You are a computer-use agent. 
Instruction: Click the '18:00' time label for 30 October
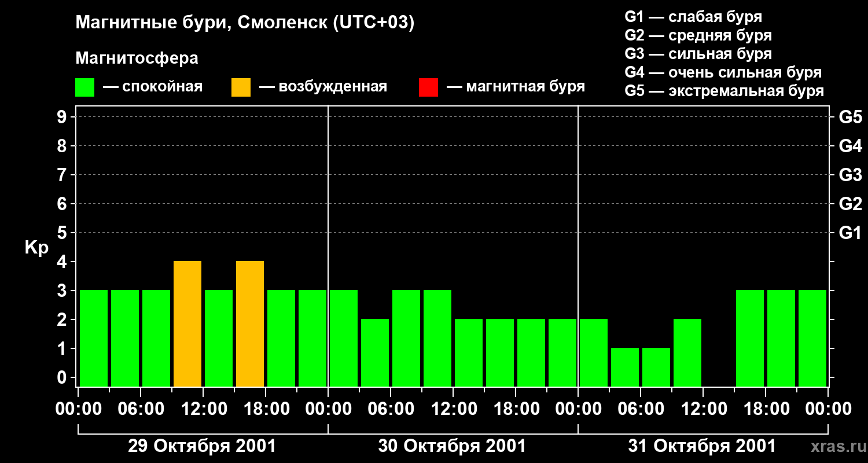[516, 409]
